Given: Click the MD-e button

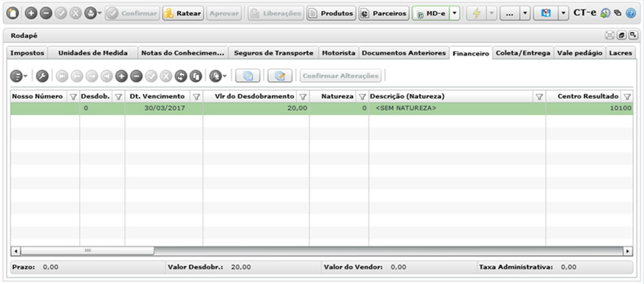Looking at the screenshot, I should [x=430, y=14].
